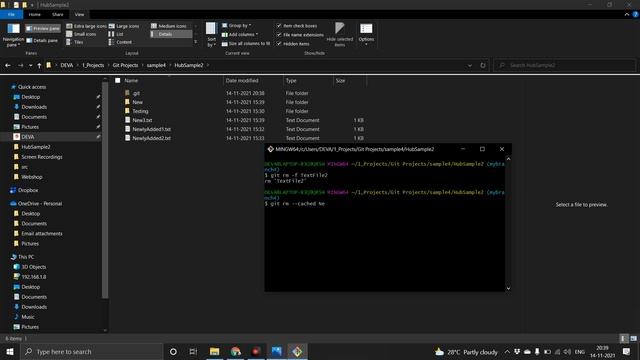Switch to the View ribbon tab
This screenshot has height=360, width=640.
79,14
